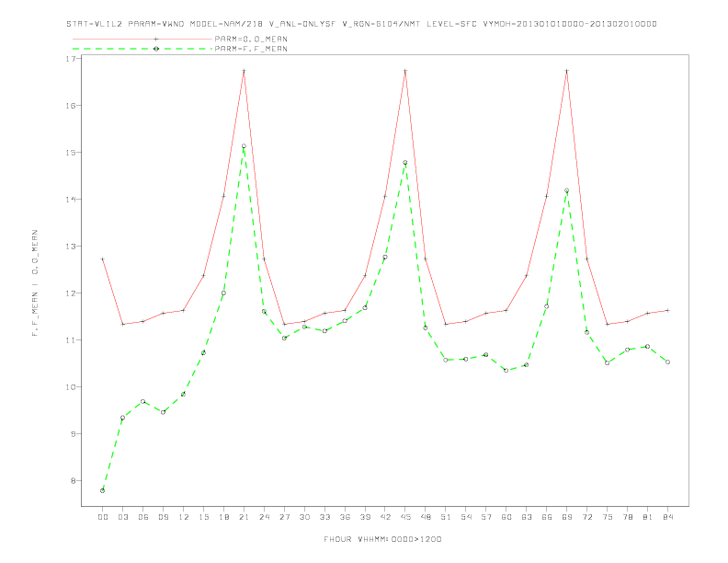The width and height of the screenshot is (728, 563).
Task: Click y-axis tick label 15
Action: [x=71, y=153]
